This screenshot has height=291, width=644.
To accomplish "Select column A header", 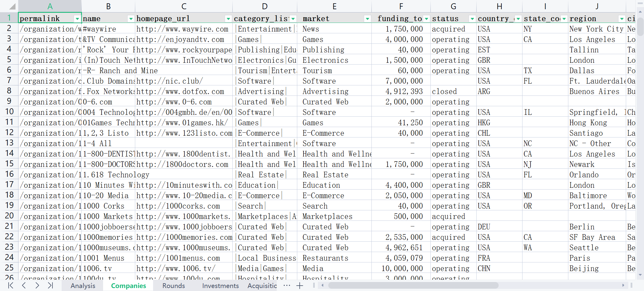I will 50,6.
